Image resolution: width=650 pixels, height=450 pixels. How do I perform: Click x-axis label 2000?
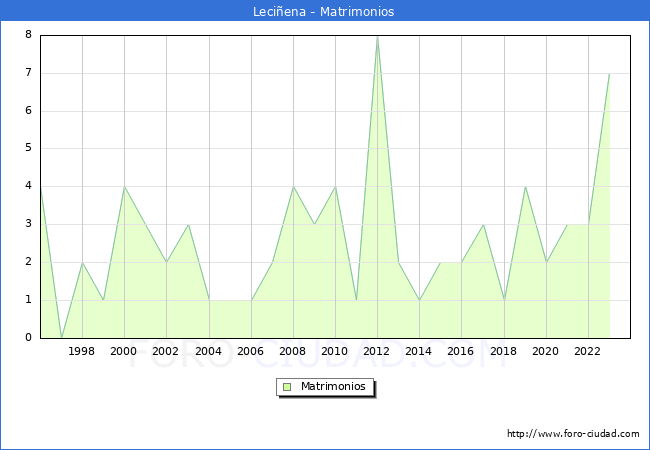(124, 351)
